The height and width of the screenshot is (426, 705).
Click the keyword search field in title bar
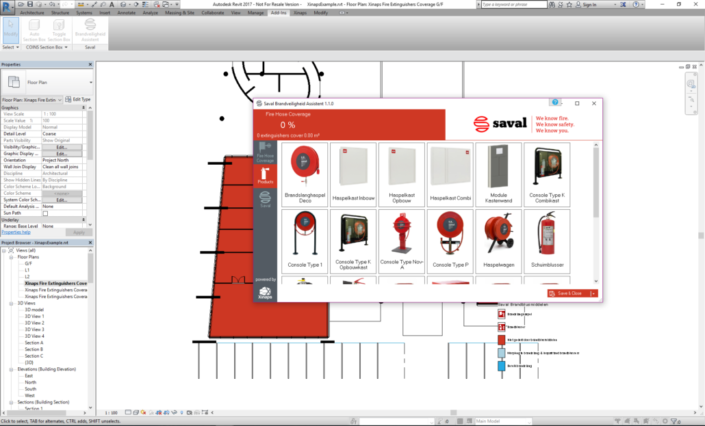(x=514, y=4)
